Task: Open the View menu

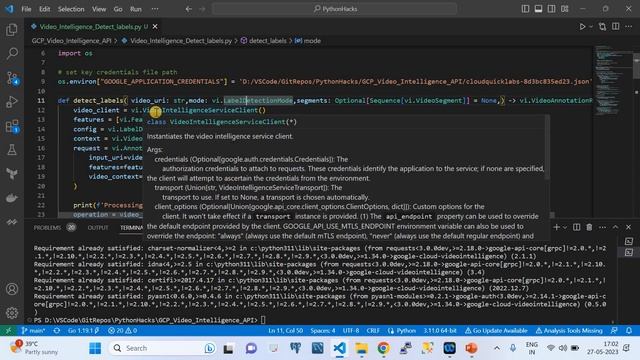Action: [x=99, y=9]
